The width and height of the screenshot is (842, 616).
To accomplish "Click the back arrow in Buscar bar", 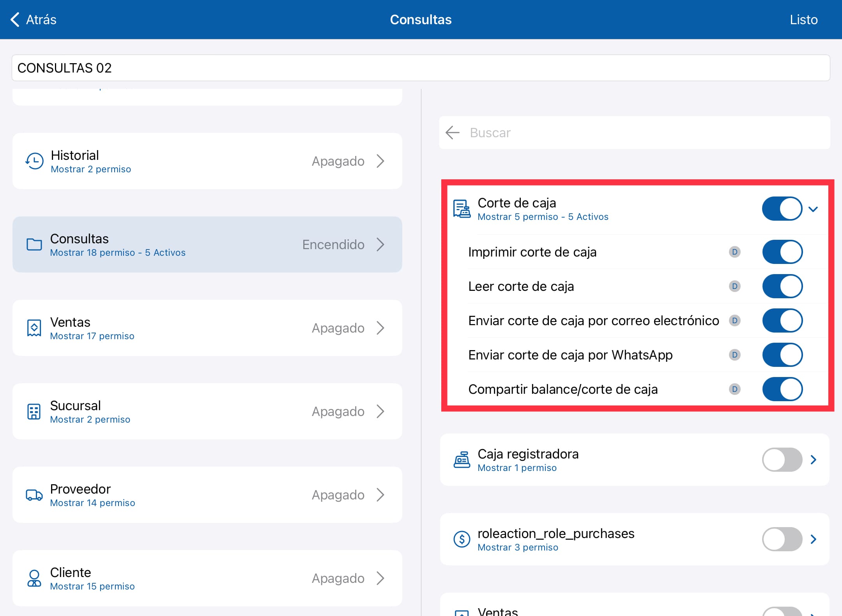I will pyautogui.click(x=453, y=133).
